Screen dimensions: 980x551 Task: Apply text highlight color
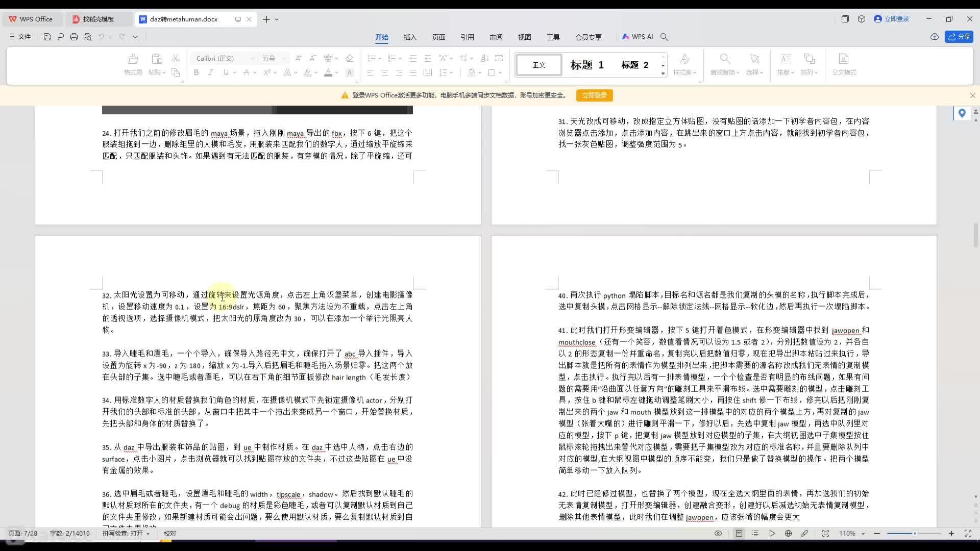[308, 72]
